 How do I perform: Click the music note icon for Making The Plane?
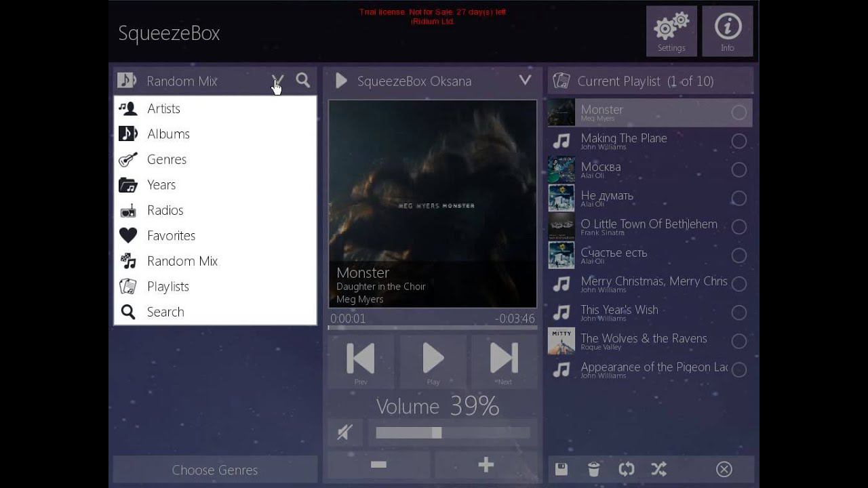(x=561, y=141)
